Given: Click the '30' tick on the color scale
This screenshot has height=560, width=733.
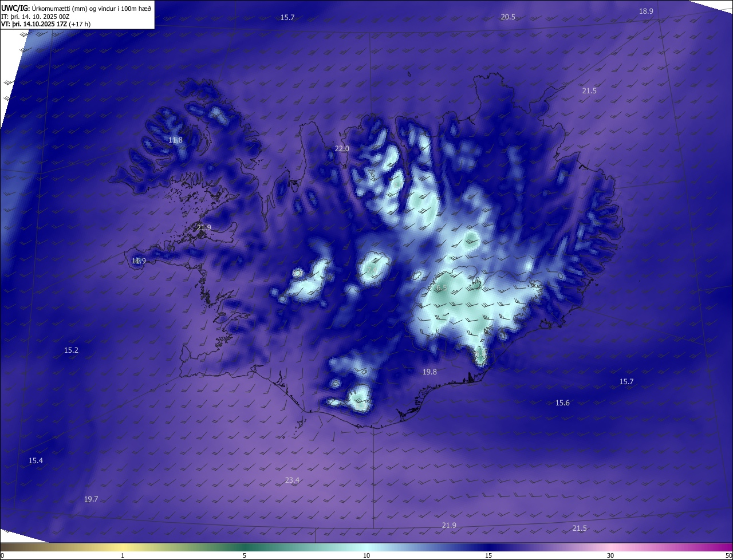Looking at the screenshot, I should (610, 556).
